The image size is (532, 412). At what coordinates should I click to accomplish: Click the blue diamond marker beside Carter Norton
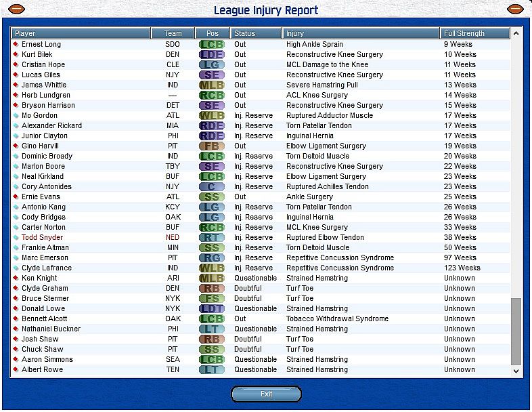click(16, 227)
